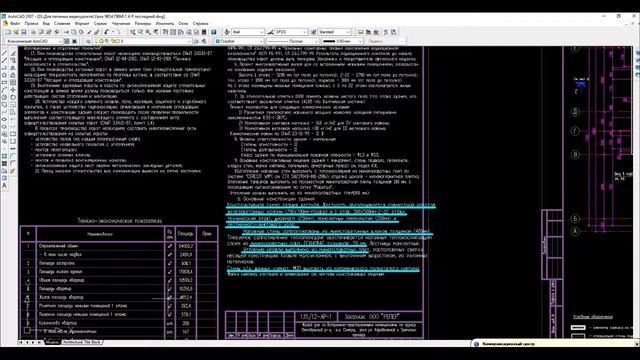The width and height of the screenshot is (640, 360).
Task: Select the Rotate modify tool
Action: (13, 97)
